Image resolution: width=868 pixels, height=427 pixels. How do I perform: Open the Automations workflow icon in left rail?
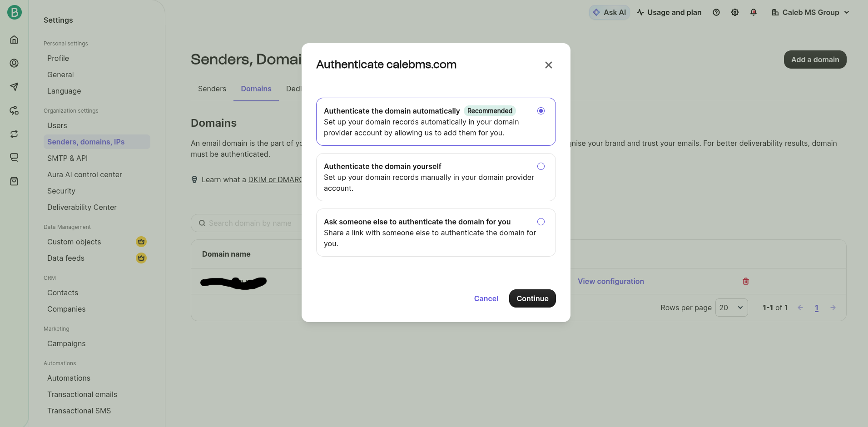[x=14, y=110]
